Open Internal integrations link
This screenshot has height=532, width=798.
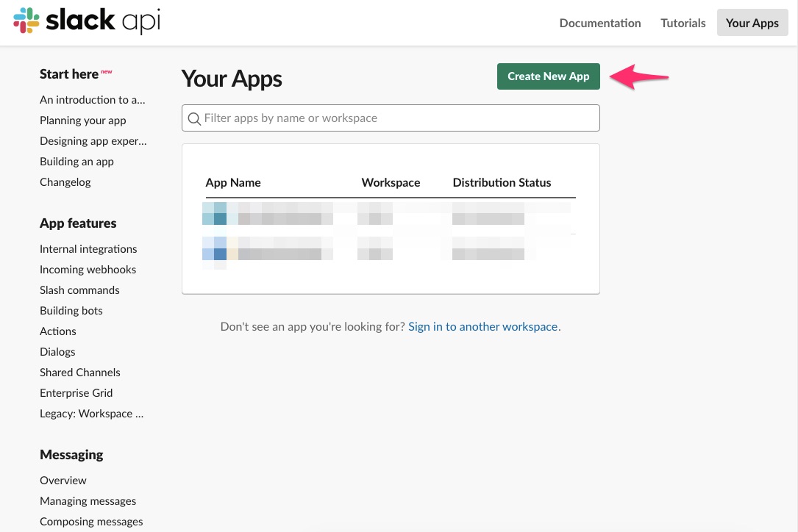click(x=88, y=248)
